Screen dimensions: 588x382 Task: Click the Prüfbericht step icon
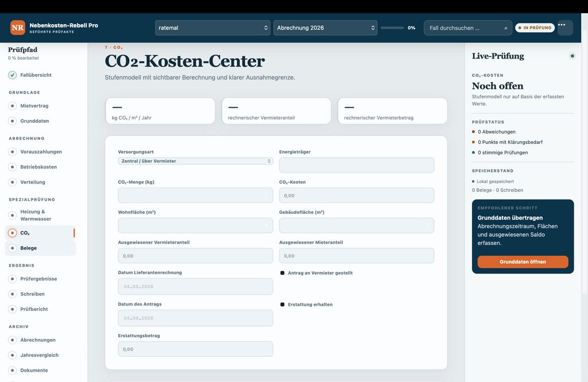point(13,309)
